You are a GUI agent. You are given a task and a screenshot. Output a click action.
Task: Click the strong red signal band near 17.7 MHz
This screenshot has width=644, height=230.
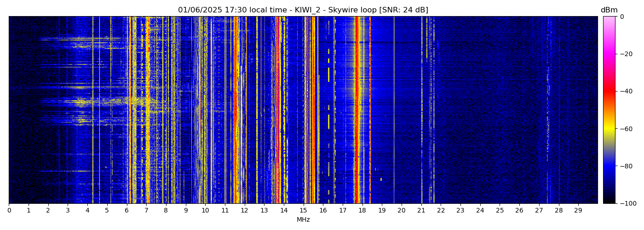tap(357, 110)
